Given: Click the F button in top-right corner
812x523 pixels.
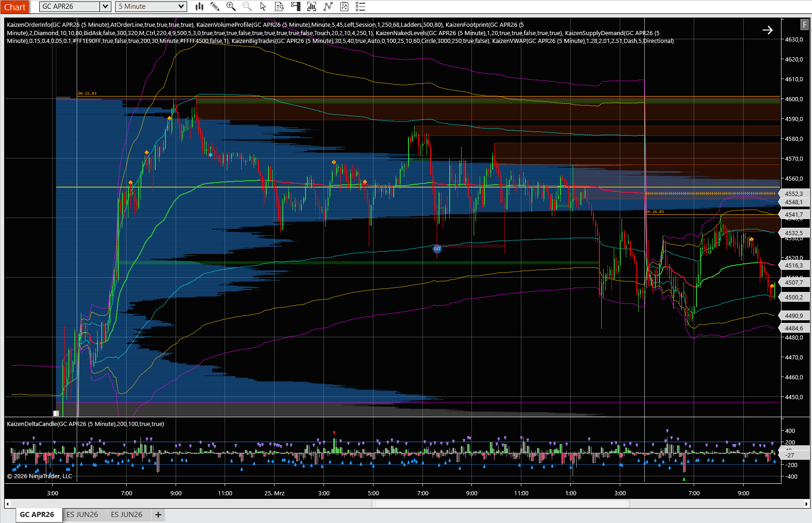Looking at the screenshot, I should click(x=805, y=24).
